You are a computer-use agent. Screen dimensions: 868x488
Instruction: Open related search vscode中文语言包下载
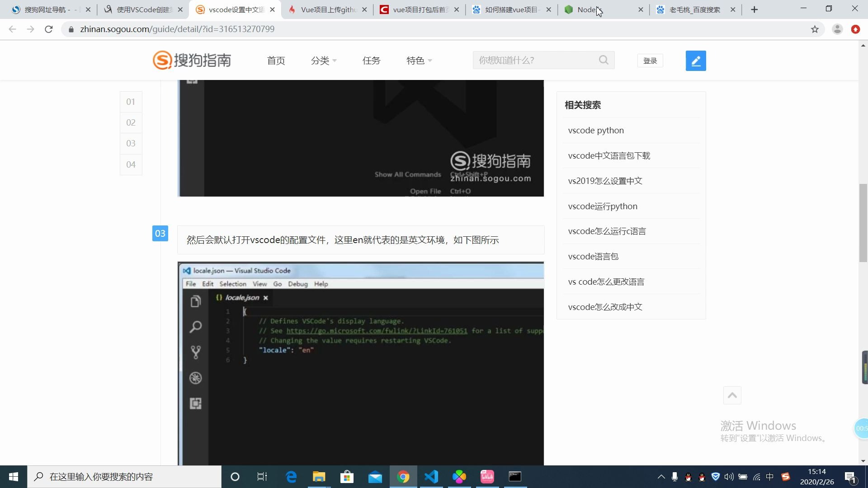(x=609, y=155)
